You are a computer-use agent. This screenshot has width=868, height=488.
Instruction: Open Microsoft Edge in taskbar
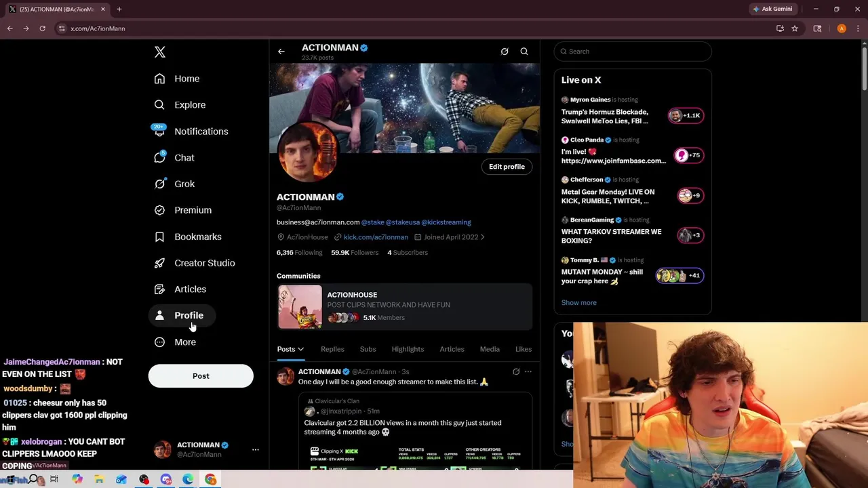coord(188,480)
